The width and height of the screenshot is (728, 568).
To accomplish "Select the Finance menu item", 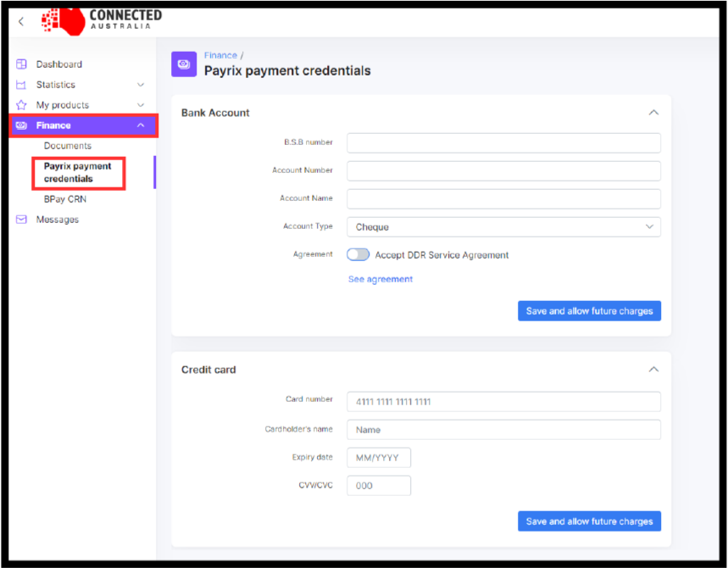I will [x=84, y=125].
